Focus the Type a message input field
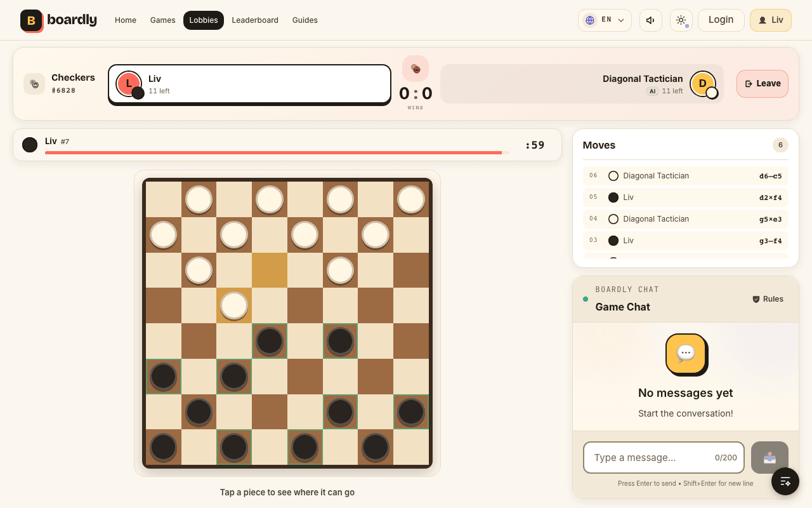Viewport: 812px width, 508px height. 664,458
